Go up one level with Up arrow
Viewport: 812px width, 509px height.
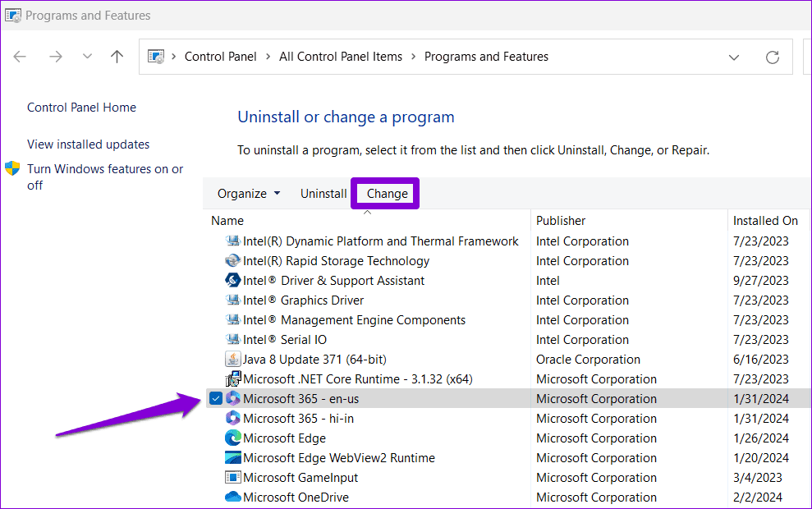tap(117, 57)
